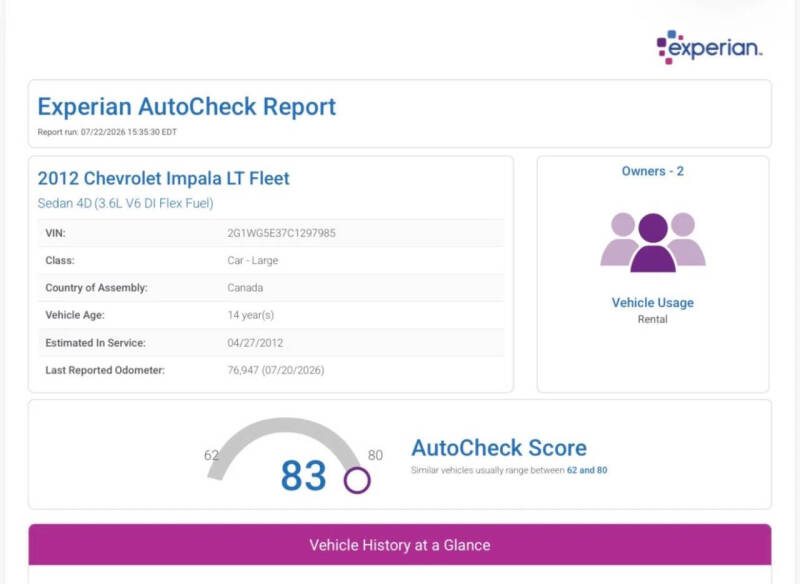Click the Last Reported Odometer value
Image resolution: width=800 pixels, height=584 pixels.
[x=276, y=370]
